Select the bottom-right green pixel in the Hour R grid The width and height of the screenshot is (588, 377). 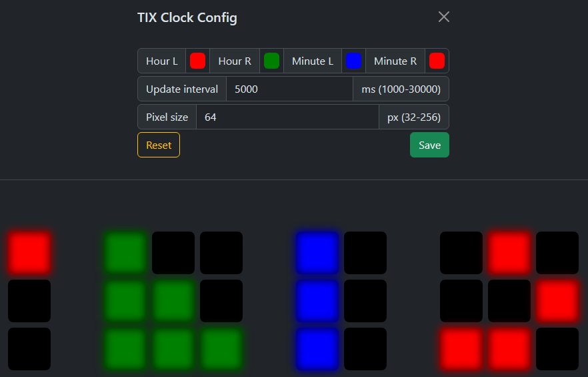pos(221,349)
